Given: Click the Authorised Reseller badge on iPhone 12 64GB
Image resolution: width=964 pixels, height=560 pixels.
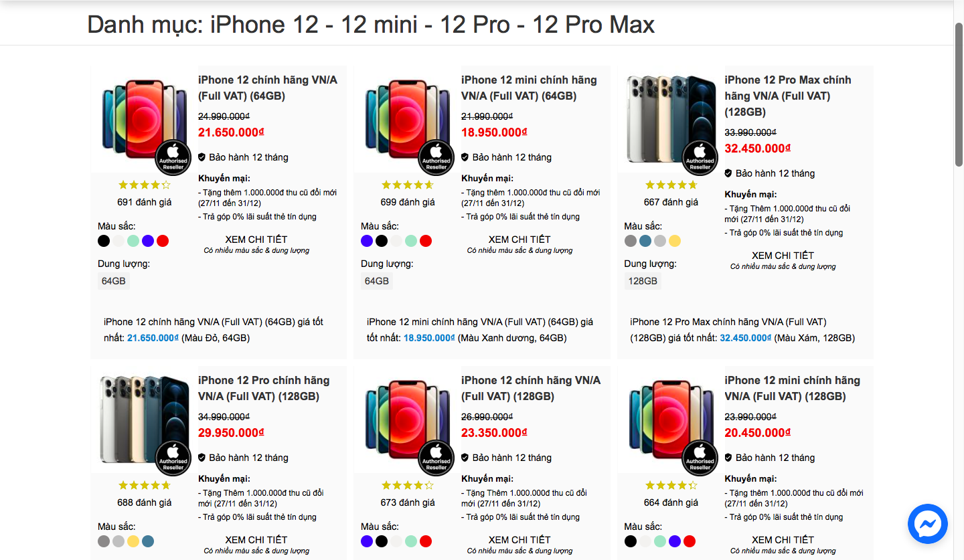Looking at the screenshot, I should [173, 158].
